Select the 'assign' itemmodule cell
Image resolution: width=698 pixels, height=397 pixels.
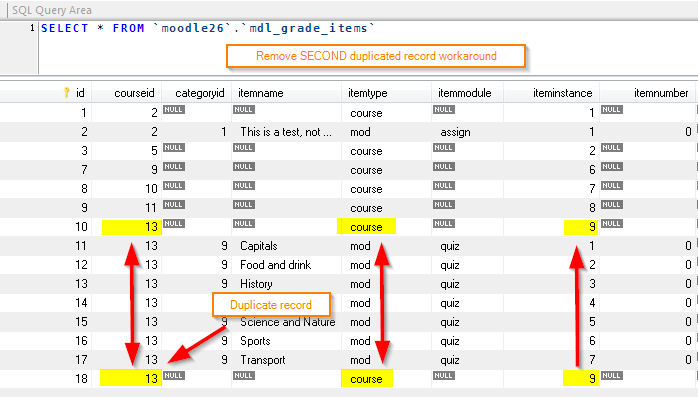tap(455, 132)
